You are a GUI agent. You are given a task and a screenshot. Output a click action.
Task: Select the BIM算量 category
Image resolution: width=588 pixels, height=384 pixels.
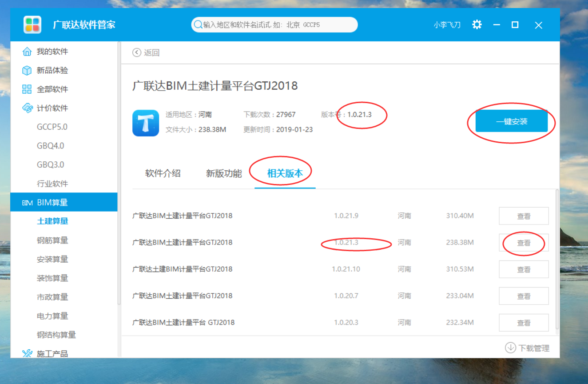click(x=64, y=202)
